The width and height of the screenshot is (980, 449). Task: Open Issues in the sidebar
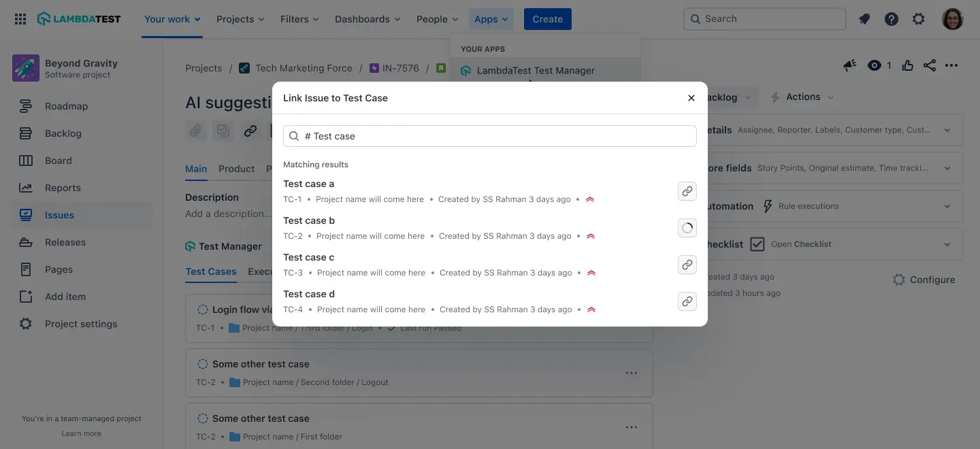tap(59, 215)
